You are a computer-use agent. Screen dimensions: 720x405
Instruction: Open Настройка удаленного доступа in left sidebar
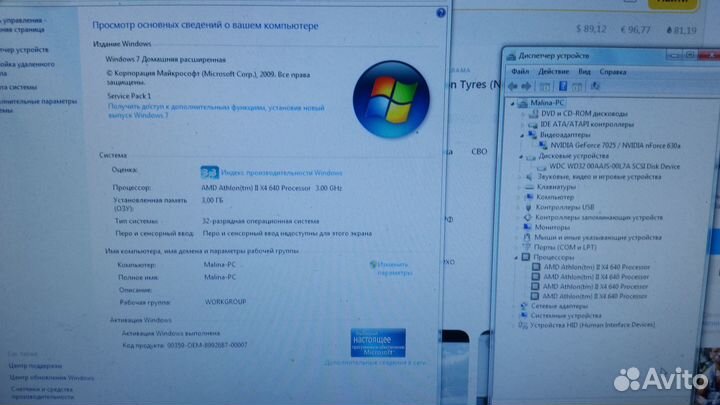tap(27, 68)
